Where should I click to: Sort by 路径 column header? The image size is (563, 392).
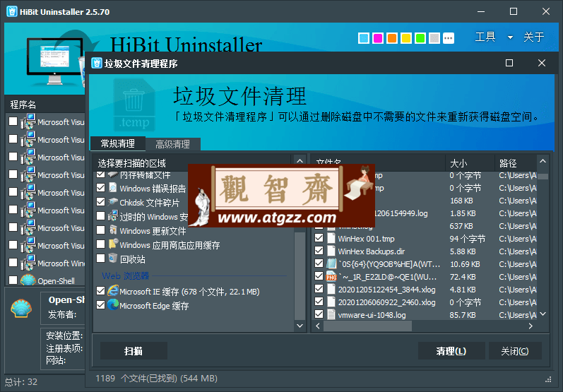point(516,163)
